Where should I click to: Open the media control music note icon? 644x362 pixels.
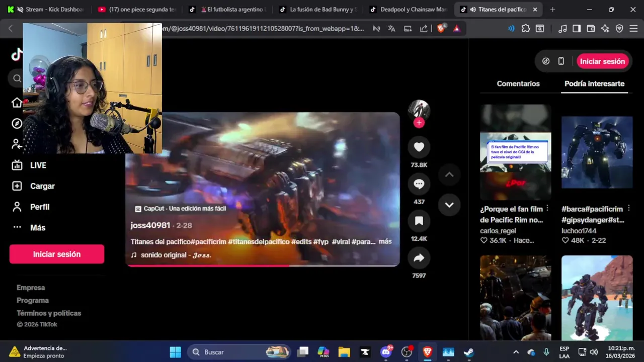coord(563,29)
